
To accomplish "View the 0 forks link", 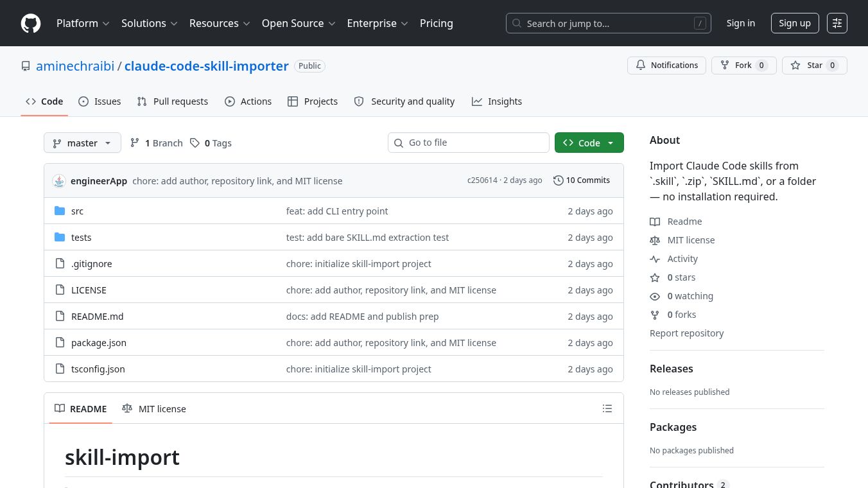I will tap(673, 315).
